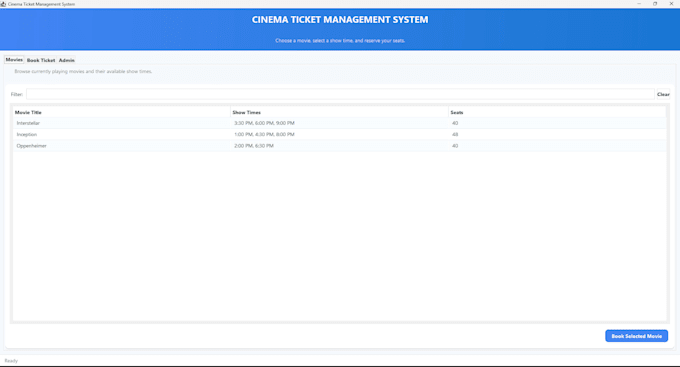The height and width of the screenshot is (367, 680).
Task: Minimize the Cinema Ticket Management window
Action: pyautogui.click(x=639, y=3)
